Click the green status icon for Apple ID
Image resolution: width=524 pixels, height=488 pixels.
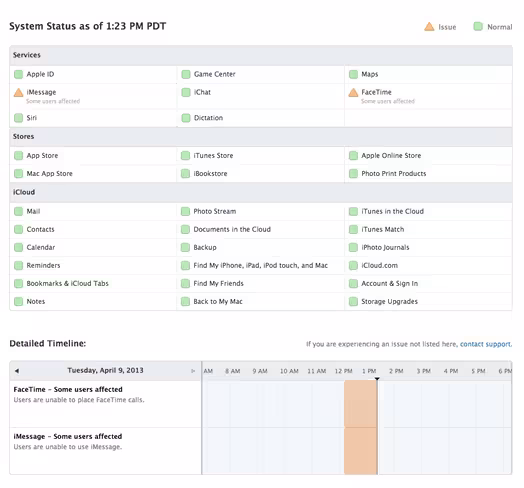pyautogui.click(x=18, y=74)
